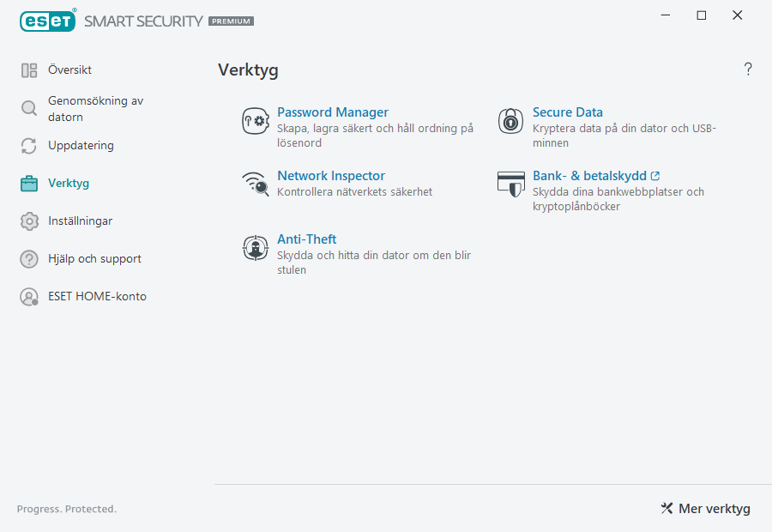The image size is (772, 532).
Task: Click the Genomsökning magnifier icon
Action: coord(29,109)
